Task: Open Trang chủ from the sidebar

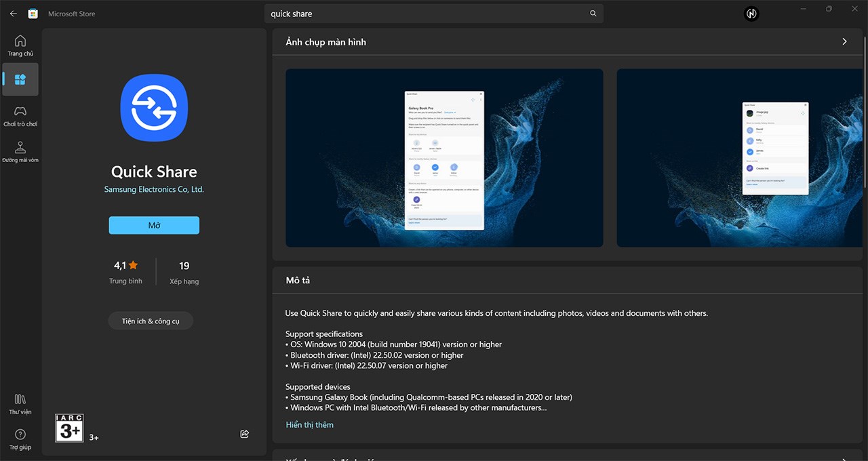Action: [x=20, y=44]
